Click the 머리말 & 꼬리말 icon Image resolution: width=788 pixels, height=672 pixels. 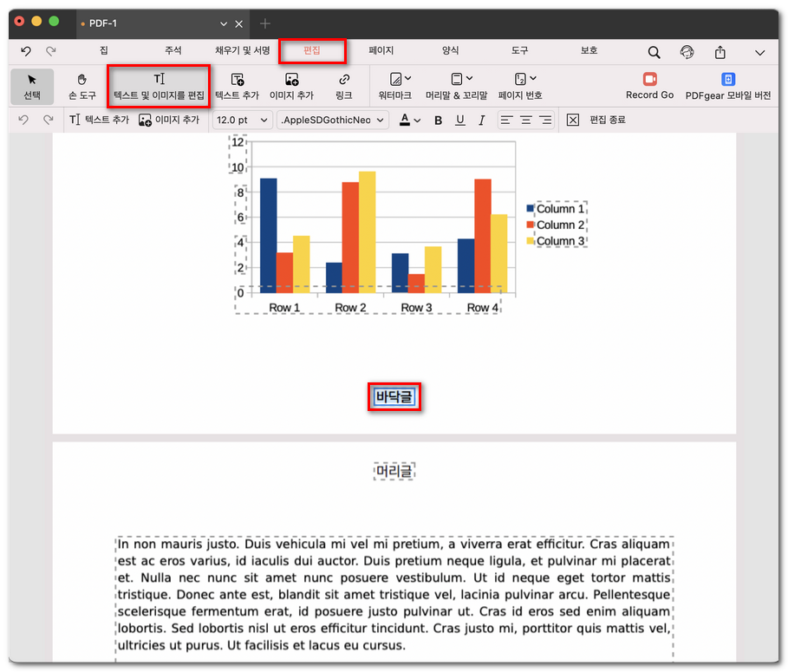click(456, 80)
